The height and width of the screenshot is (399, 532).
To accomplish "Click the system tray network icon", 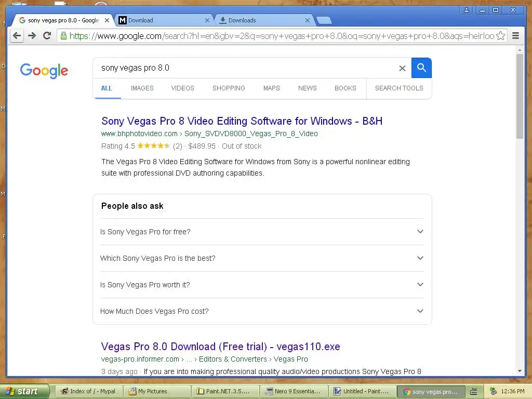I will (x=493, y=391).
